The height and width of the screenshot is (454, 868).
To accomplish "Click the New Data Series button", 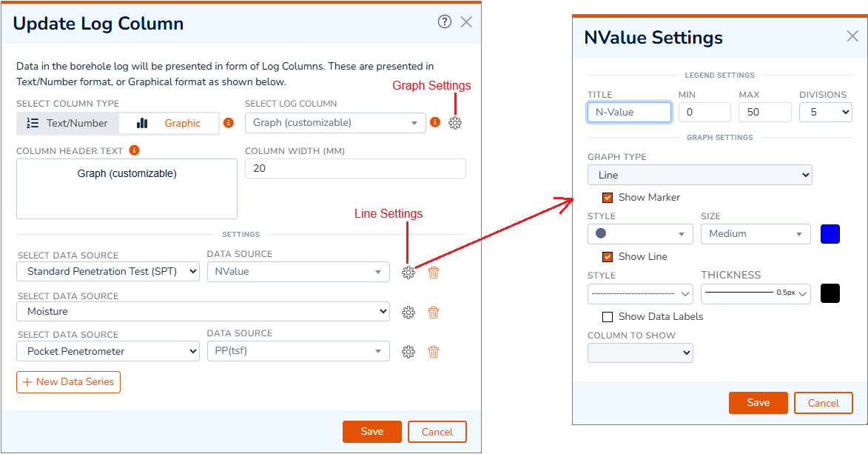I will [68, 382].
